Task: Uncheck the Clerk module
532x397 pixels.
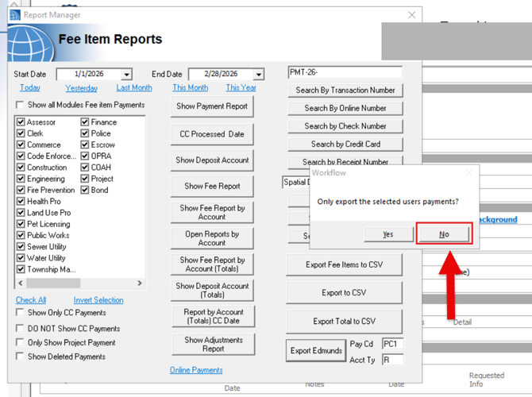Action: coord(21,133)
